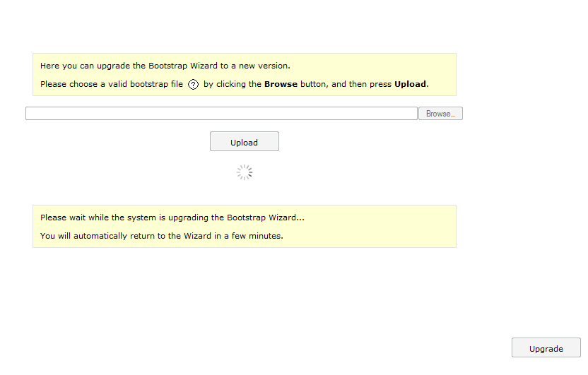
Task: Select text 'Here you can upgrade the Bootstrap Wizard'
Action: pyautogui.click(x=129, y=66)
